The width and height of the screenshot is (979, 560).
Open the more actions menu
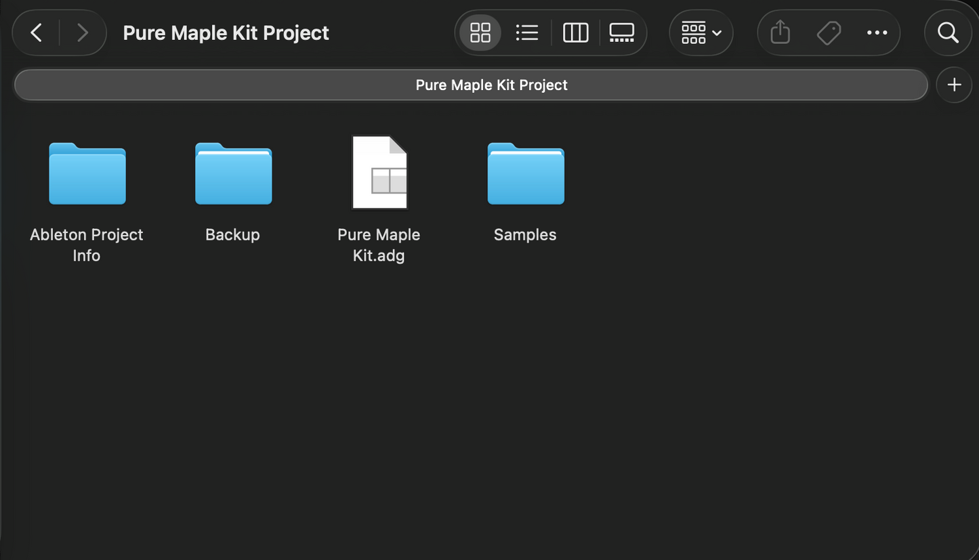click(877, 33)
